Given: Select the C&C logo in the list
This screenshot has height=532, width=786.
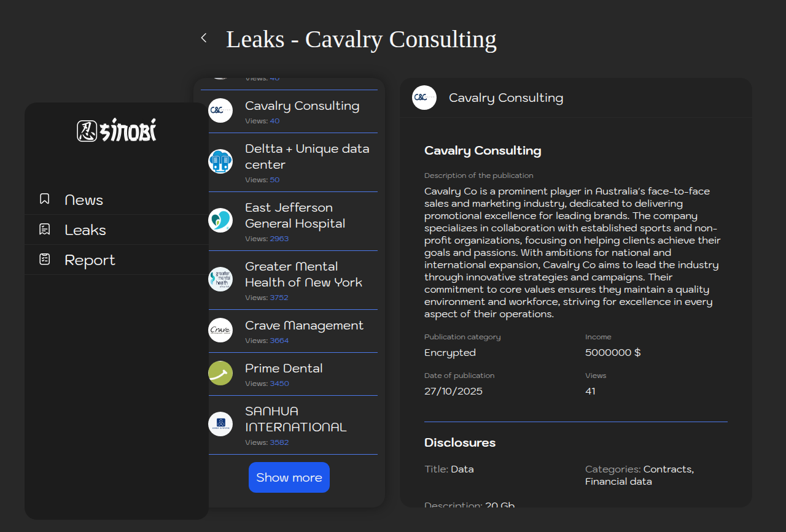Looking at the screenshot, I should click(x=220, y=110).
